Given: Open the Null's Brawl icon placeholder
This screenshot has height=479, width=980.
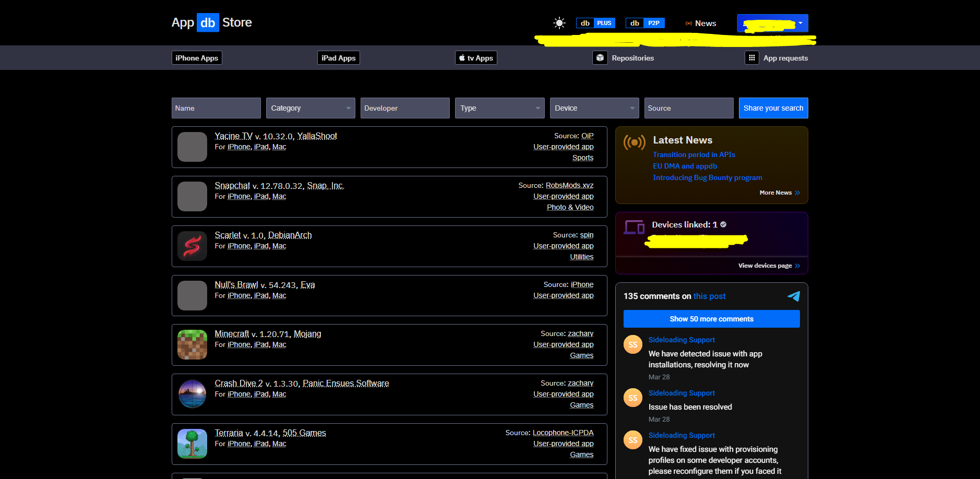Looking at the screenshot, I should click(192, 295).
